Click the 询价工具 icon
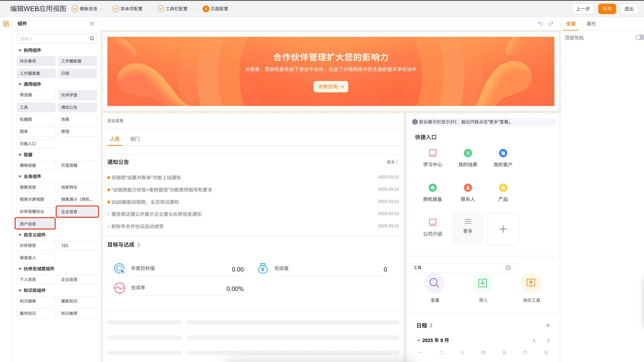Image resolution: width=644 pixels, height=362 pixels. click(531, 283)
